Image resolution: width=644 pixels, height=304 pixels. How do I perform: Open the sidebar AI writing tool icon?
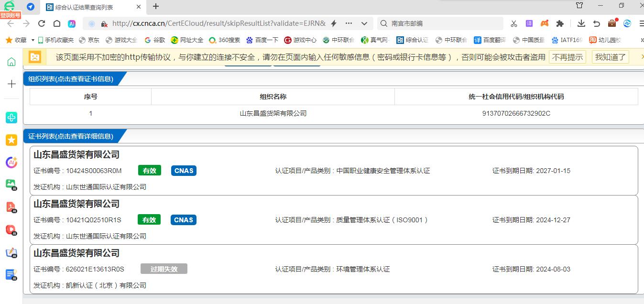[11, 252]
